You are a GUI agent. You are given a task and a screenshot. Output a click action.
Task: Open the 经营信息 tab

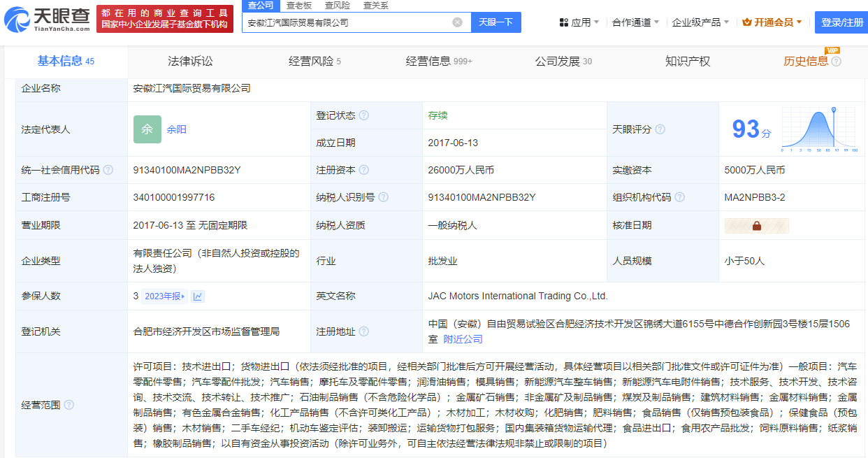(x=439, y=62)
